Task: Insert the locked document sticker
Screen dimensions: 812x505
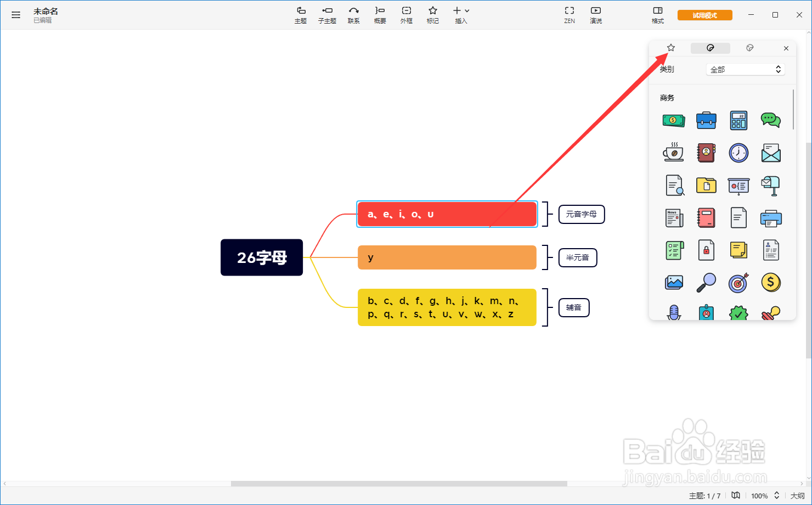Action: (x=706, y=250)
